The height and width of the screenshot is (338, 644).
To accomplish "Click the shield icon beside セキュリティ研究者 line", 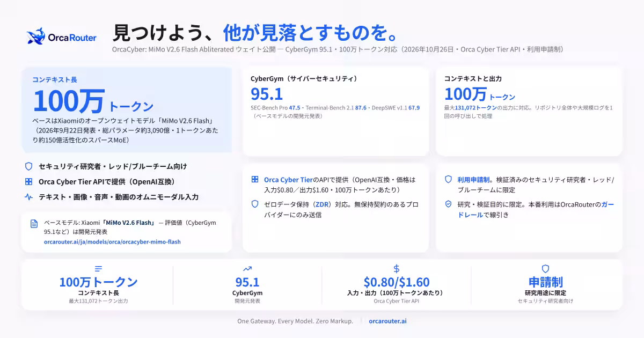I will coord(29,166).
